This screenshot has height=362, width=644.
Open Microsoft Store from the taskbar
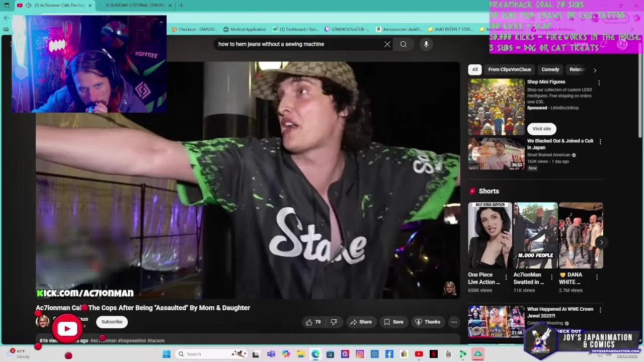click(330, 354)
